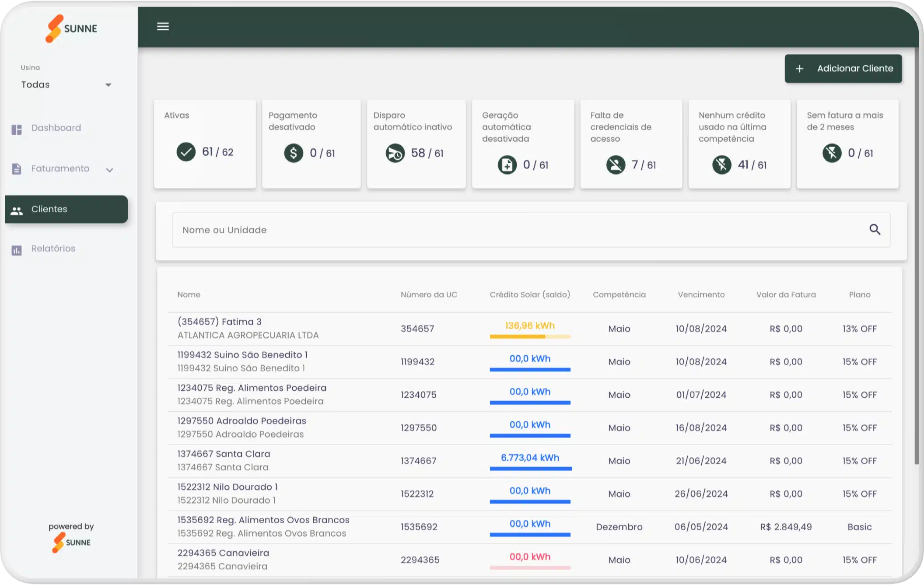Filter by Falta de credenciais card
Screen dimensions: 924x585
(631, 144)
